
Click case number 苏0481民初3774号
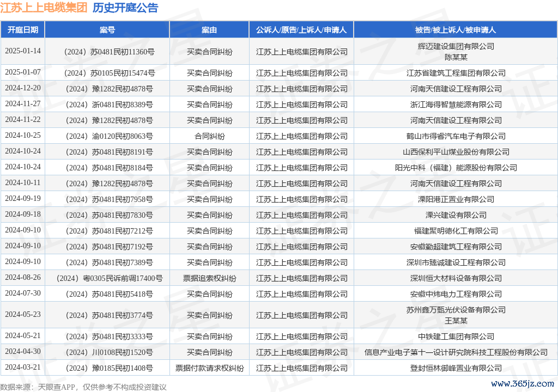click(109, 316)
